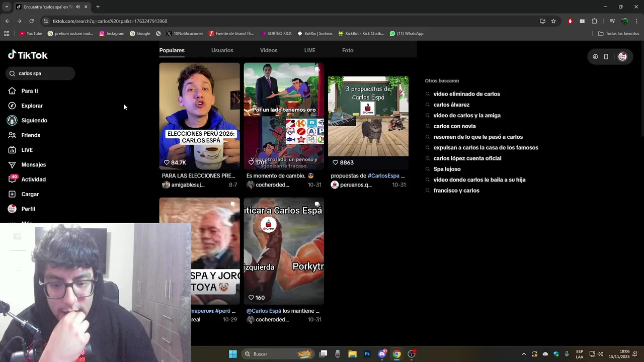Open Explorar in the sidebar

pyautogui.click(x=26, y=106)
